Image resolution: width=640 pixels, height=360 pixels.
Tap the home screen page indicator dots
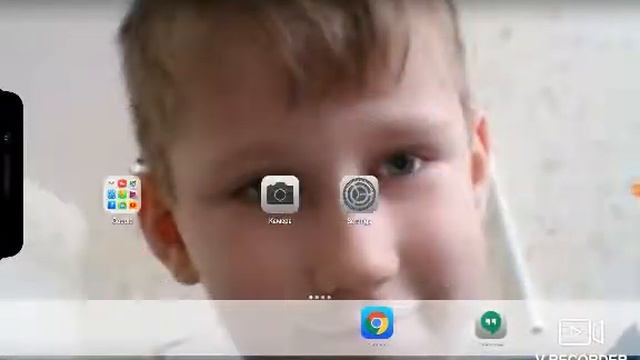tap(320, 297)
